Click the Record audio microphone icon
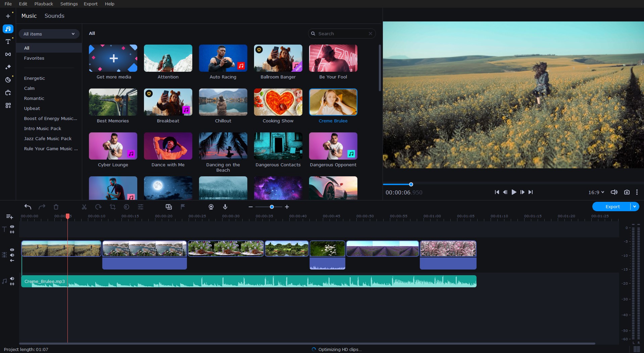 pyautogui.click(x=225, y=207)
